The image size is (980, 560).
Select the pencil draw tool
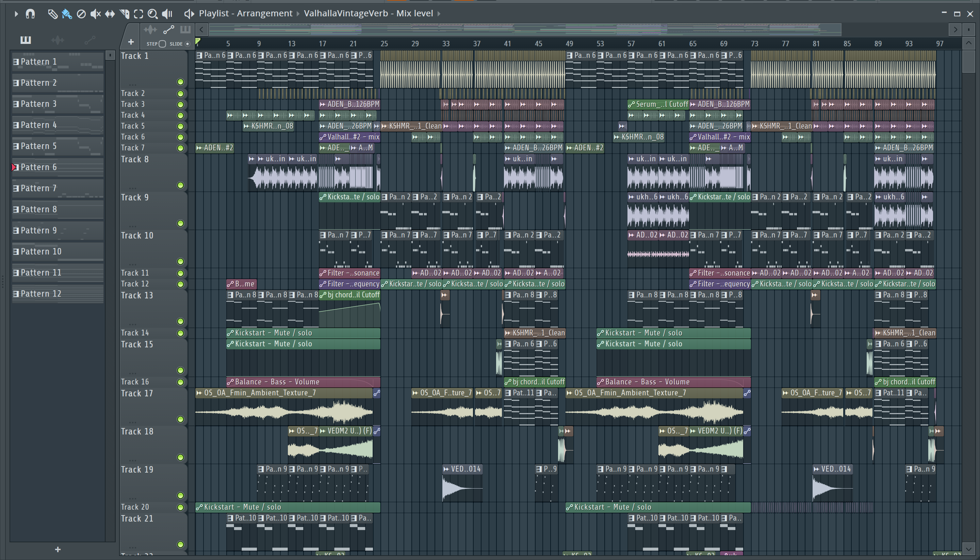pyautogui.click(x=52, y=14)
